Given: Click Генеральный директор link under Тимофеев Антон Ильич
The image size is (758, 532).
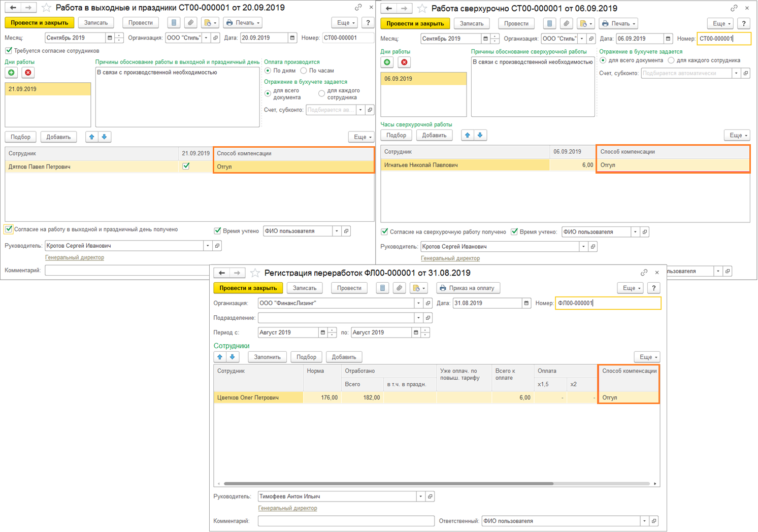Looking at the screenshot, I should pyautogui.click(x=287, y=508).
